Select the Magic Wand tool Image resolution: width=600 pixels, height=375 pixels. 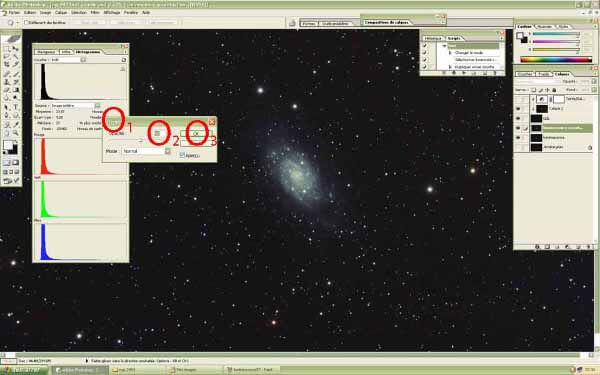pyautogui.click(x=16, y=57)
